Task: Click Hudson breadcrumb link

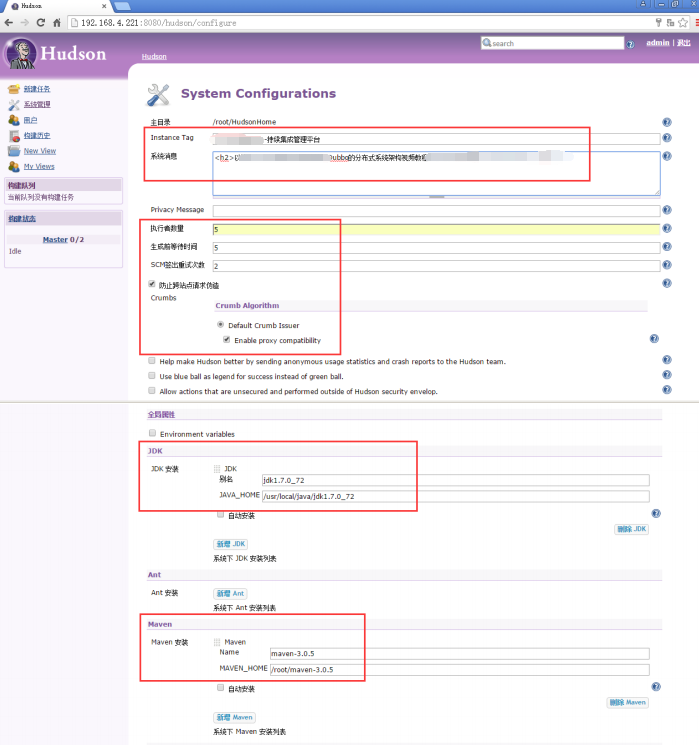Action: point(154,57)
